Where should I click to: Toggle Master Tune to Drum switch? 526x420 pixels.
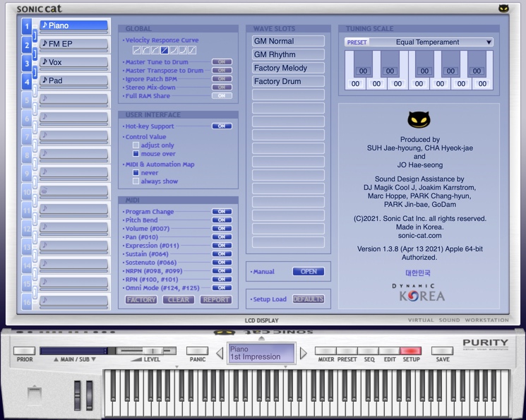[222, 61]
